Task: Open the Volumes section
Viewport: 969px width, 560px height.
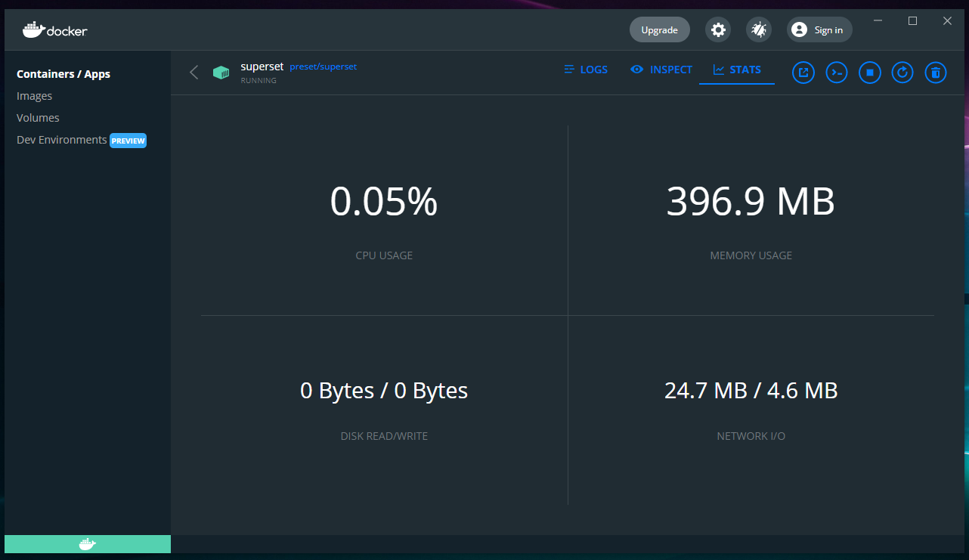Action: tap(38, 118)
